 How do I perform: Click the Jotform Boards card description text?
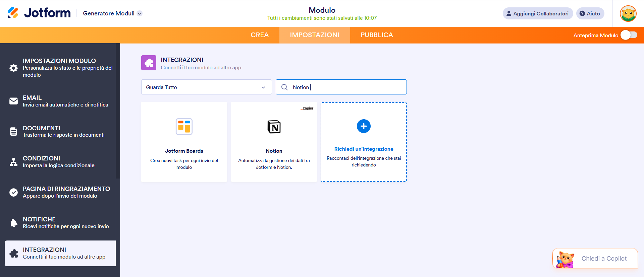pos(184,164)
